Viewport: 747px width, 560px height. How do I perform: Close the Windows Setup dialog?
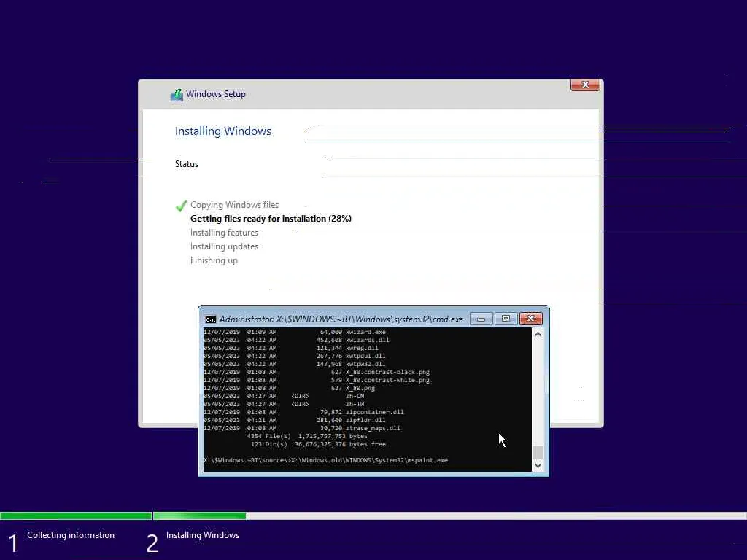pyautogui.click(x=585, y=85)
